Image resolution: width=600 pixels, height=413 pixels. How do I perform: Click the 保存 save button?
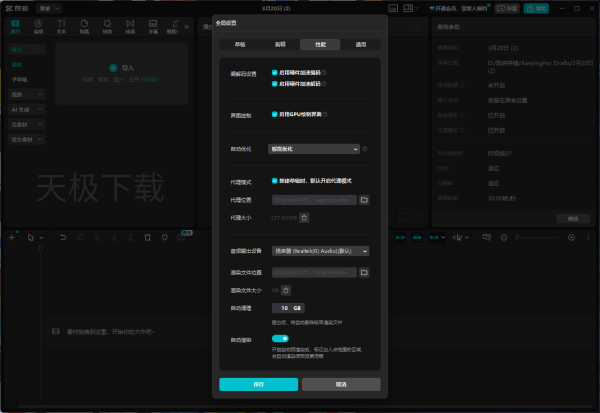coord(259,384)
